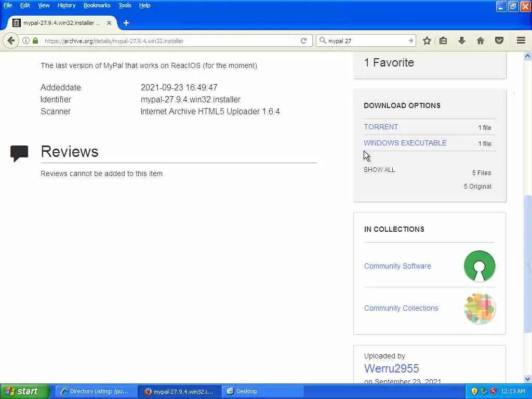This screenshot has height=399, width=532.
Task: Click the Community Collections thumbnail
Action: [x=480, y=309]
